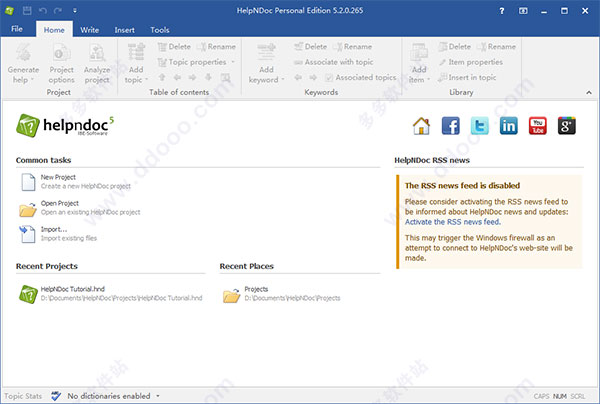Viewport: 600px width, 404px height.
Task: Open Projects recent place folder
Action: 281,294
